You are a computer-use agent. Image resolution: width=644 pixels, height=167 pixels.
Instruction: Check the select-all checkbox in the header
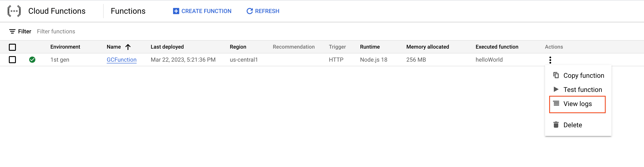click(x=12, y=47)
